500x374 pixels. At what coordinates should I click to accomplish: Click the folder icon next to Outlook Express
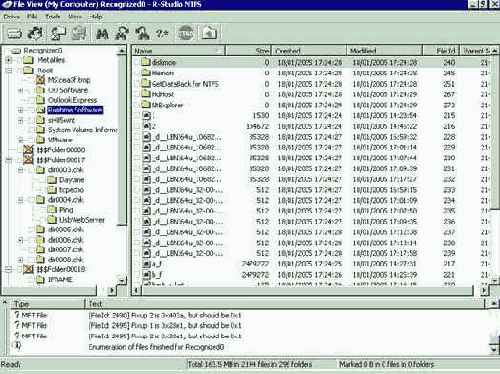tap(40, 100)
